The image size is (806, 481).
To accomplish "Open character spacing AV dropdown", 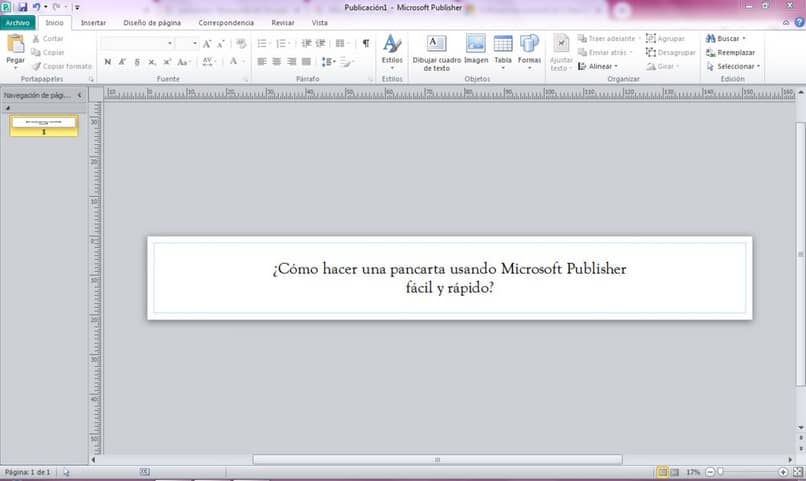I will pos(209,62).
